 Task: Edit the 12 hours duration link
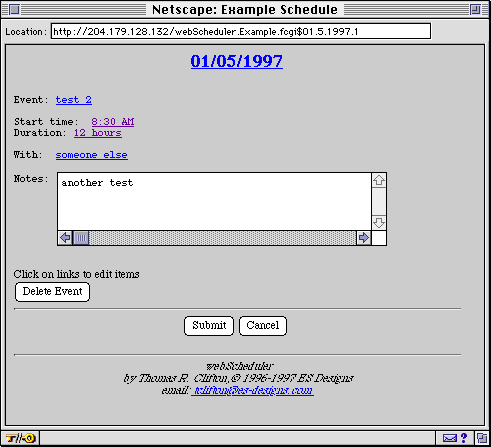pos(98,133)
